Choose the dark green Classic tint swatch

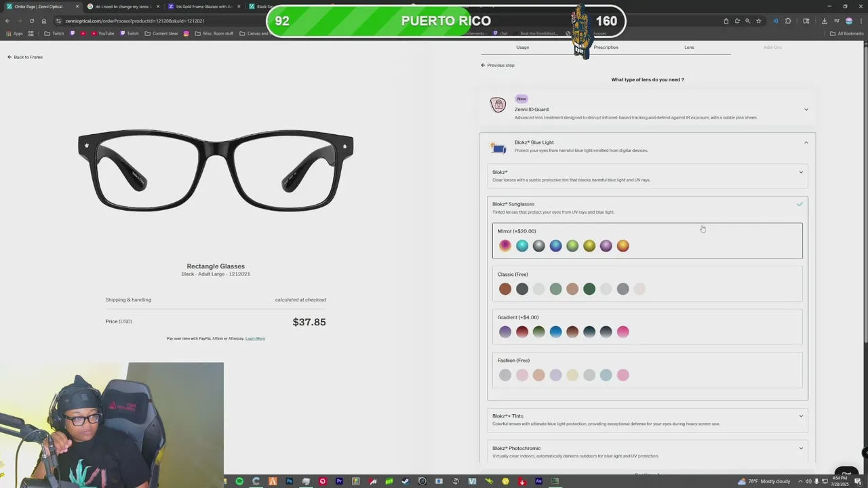589,289
